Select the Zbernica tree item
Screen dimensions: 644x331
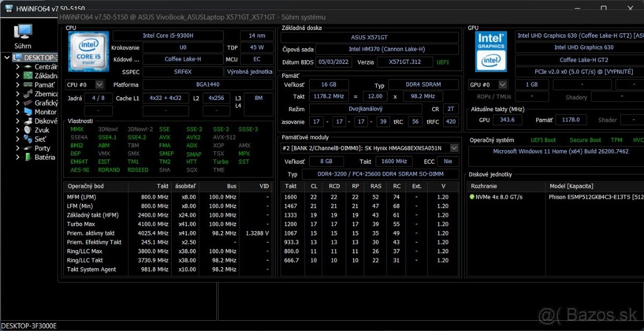tap(46, 94)
